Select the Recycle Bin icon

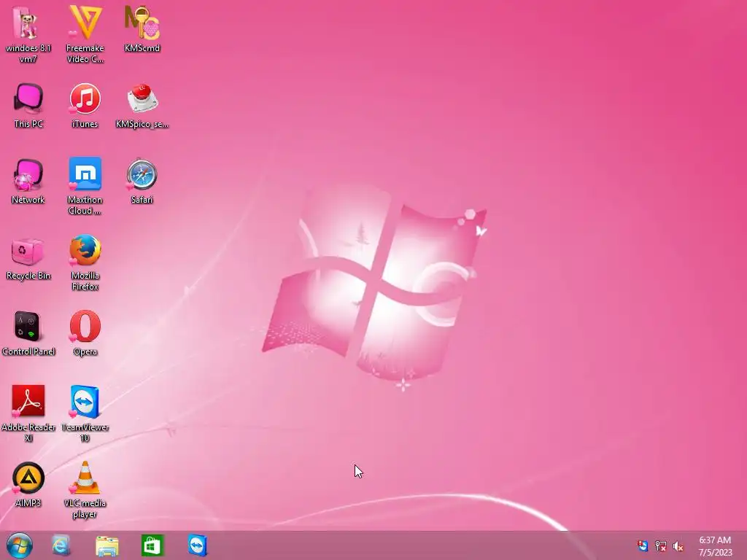28,257
